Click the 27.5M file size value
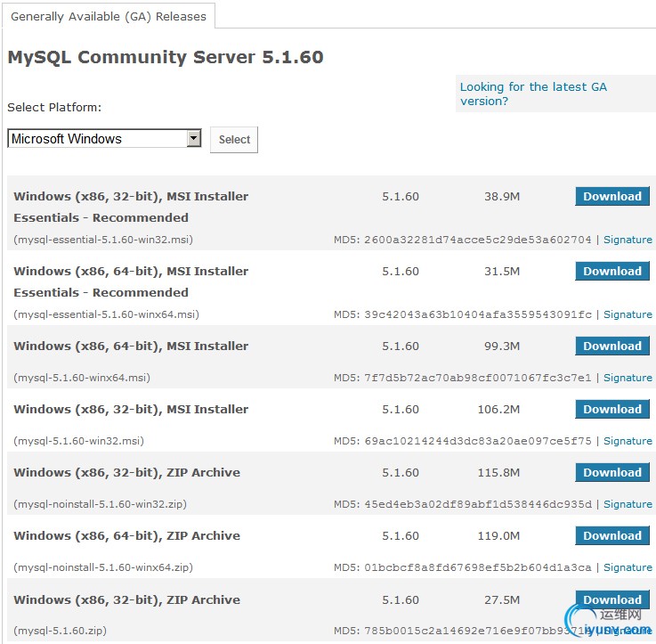Image resolution: width=656 pixels, height=644 pixels. coord(502,600)
